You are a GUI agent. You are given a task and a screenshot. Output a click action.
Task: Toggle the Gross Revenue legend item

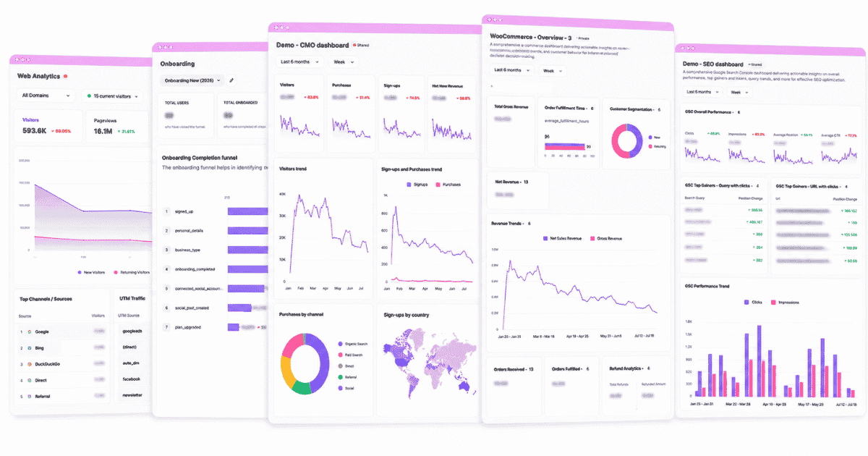coord(606,237)
